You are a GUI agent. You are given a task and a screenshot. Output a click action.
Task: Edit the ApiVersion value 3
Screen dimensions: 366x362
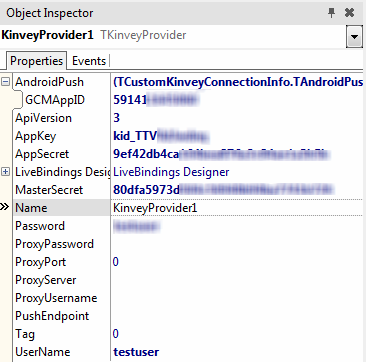(x=237, y=118)
